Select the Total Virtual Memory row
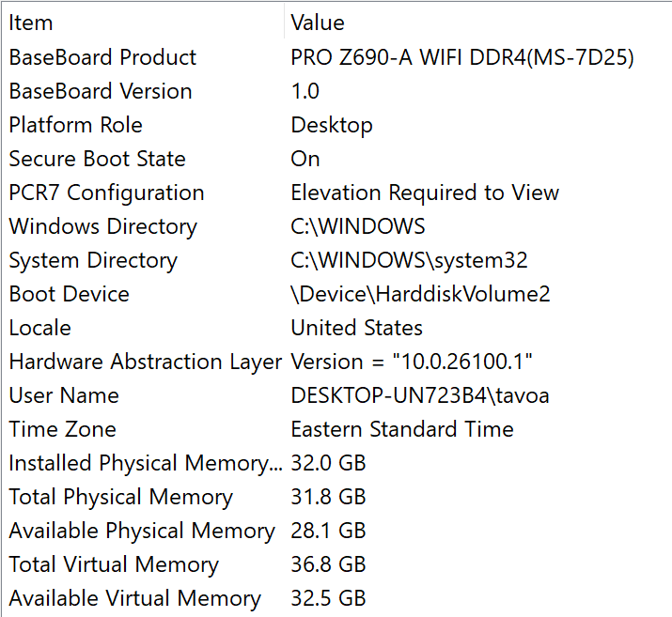The width and height of the screenshot is (672, 617). pyautogui.click(x=114, y=564)
